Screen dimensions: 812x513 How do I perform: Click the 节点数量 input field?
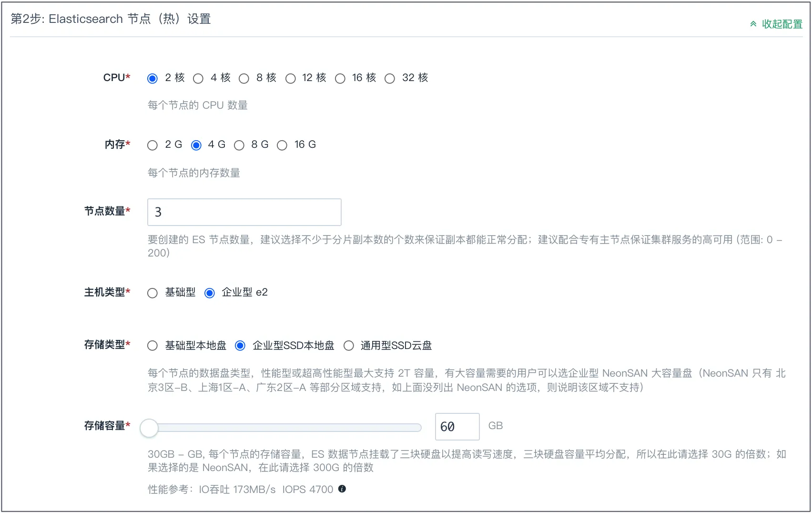click(244, 212)
